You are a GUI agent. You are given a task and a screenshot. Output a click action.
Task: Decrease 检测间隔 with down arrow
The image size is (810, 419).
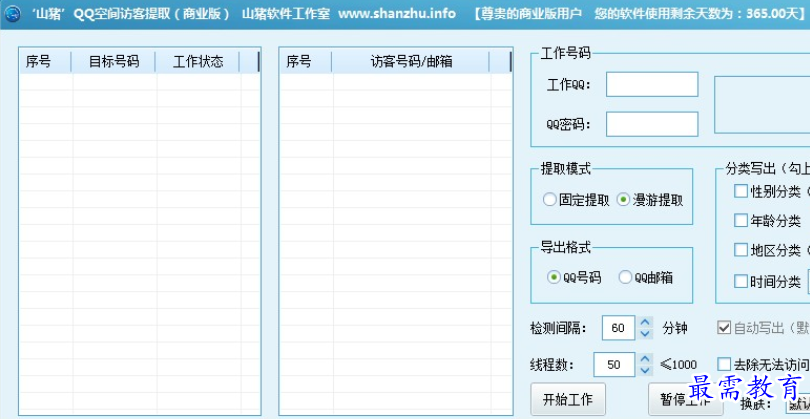click(645, 334)
